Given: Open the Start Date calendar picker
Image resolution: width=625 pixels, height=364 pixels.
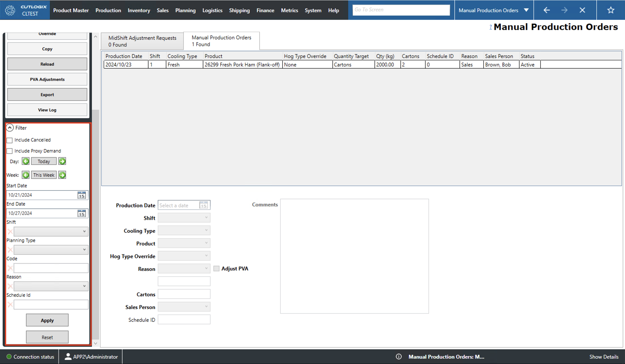Looking at the screenshot, I should pos(81,195).
